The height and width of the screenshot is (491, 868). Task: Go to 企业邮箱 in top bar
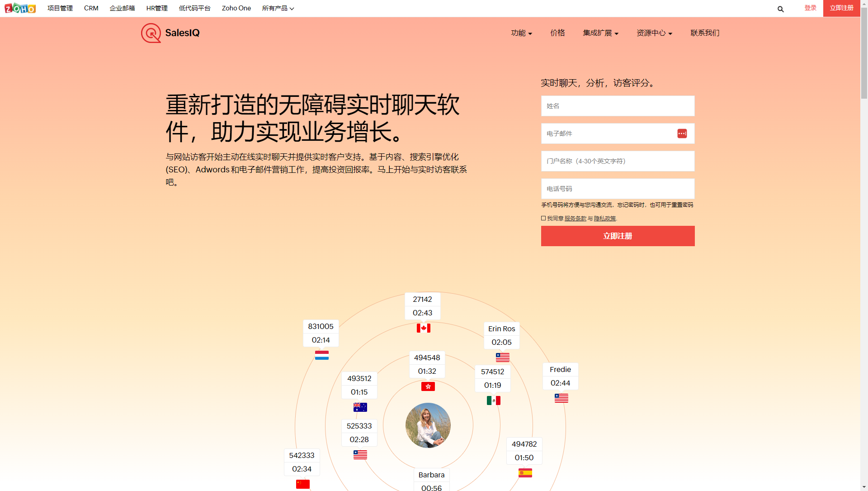[x=122, y=8]
